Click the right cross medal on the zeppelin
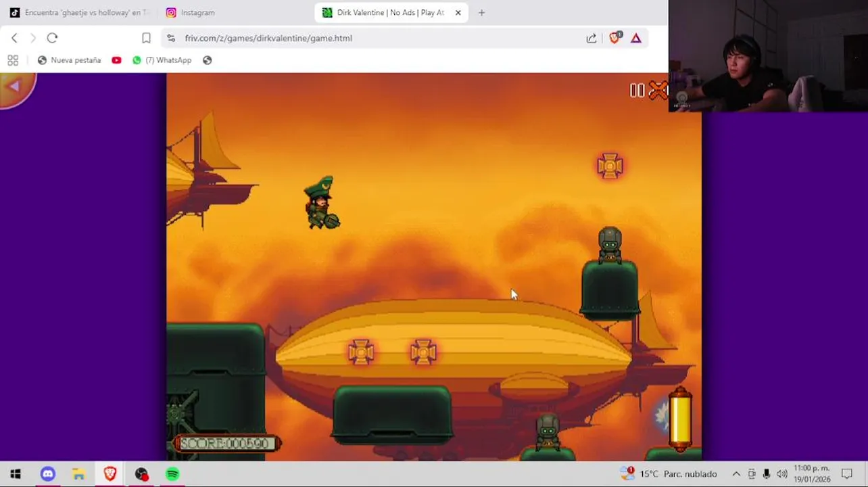This screenshot has width=868, height=487. (423, 352)
